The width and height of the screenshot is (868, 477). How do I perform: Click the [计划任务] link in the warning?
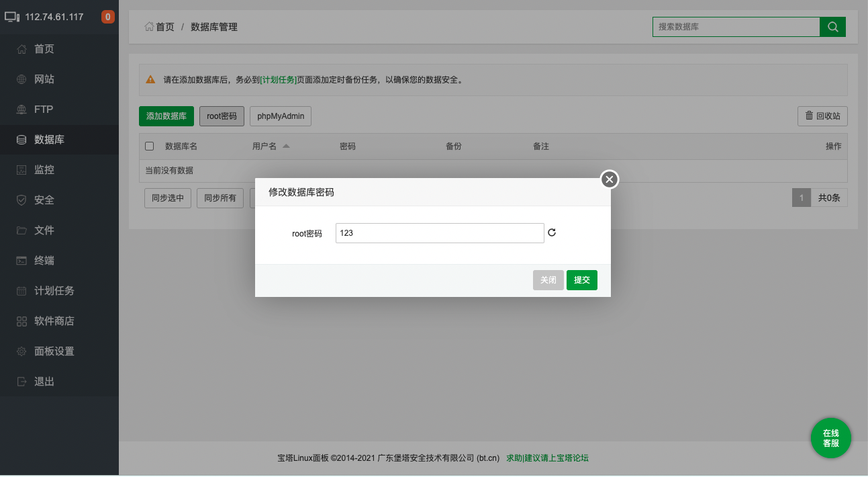(278, 79)
